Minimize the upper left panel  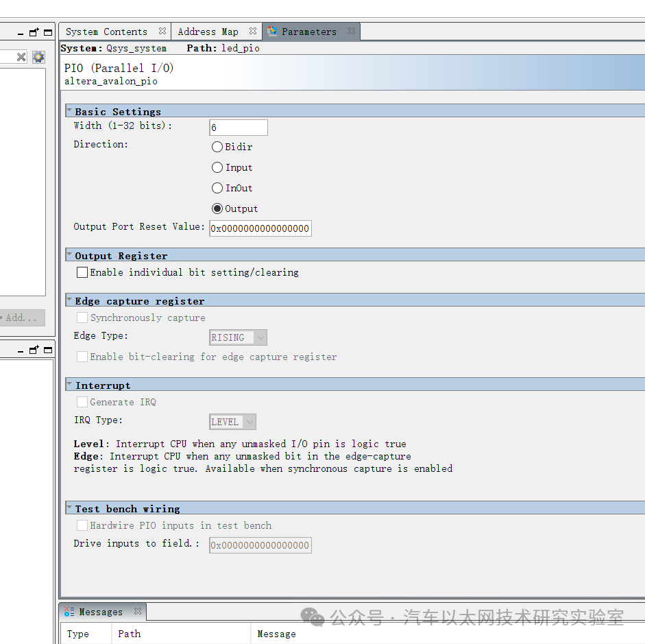click(21, 33)
